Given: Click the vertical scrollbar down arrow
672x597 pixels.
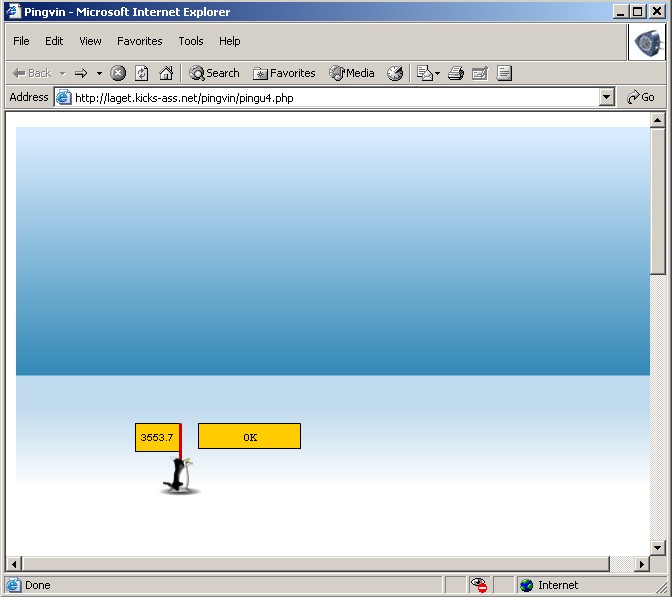Looking at the screenshot, I should pos(657,547).
